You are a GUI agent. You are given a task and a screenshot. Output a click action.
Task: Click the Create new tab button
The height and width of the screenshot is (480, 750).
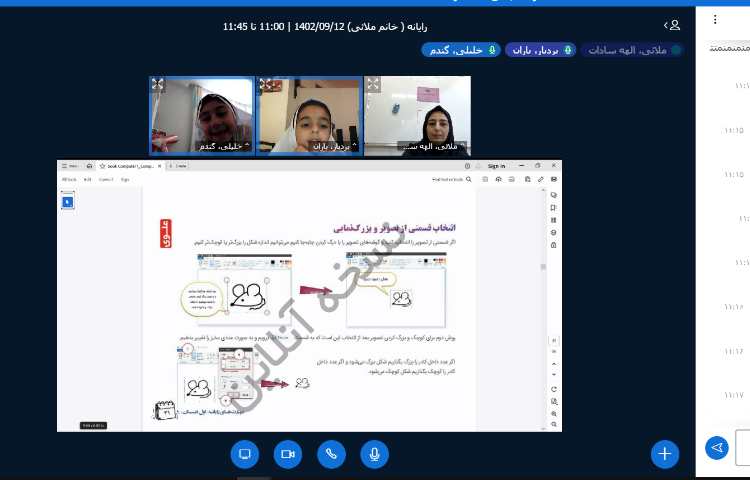click(x=180, y=166)
